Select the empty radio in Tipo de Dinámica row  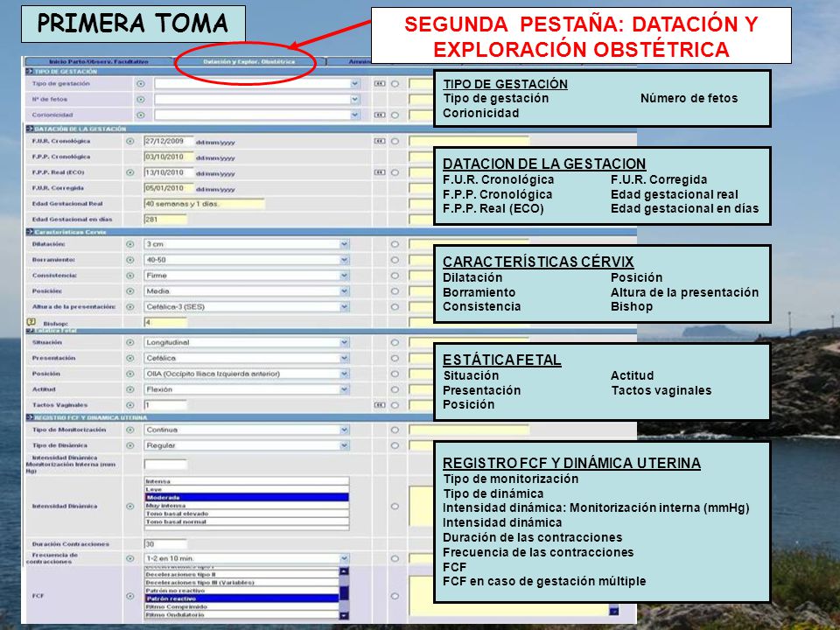pyautogui.click(x=395, y=445)
